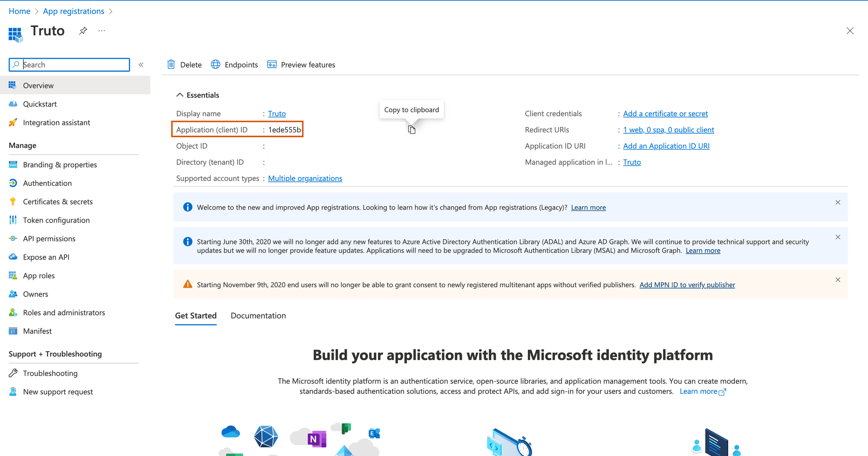Open the more actions ellipsis menu
Screen dimensions: 868x456
tap(101, 30)
